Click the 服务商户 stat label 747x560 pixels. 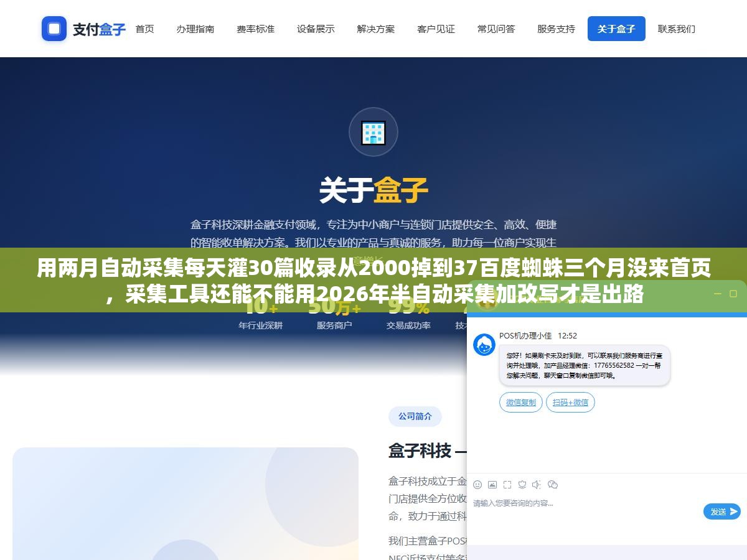pos(334,325)
